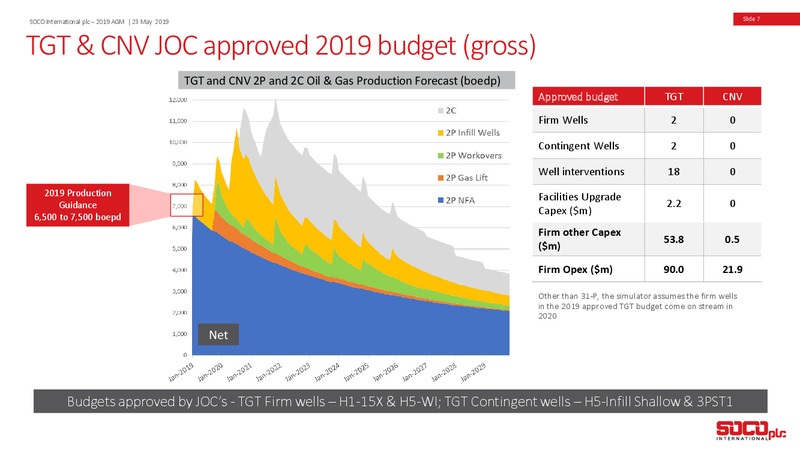Select the slide title 'TGT & CNV JOC approved 2019 budget (gross)'

tap(281, 45)
